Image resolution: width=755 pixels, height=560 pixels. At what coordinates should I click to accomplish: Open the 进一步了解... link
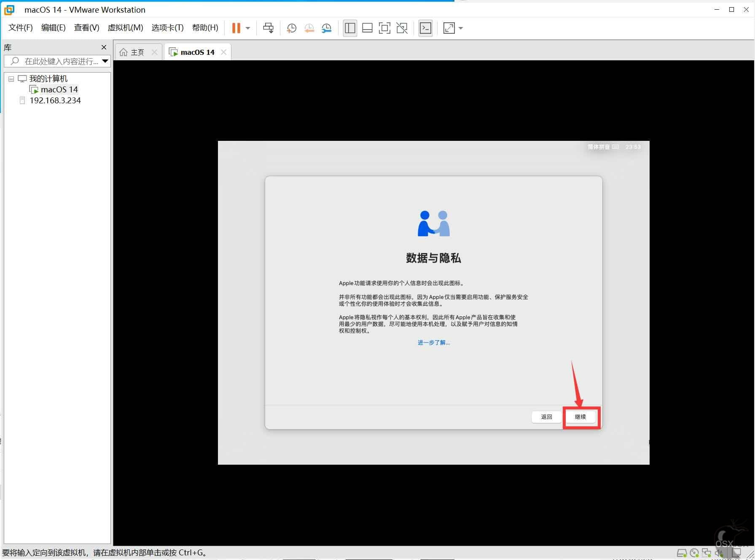(434, 342)
